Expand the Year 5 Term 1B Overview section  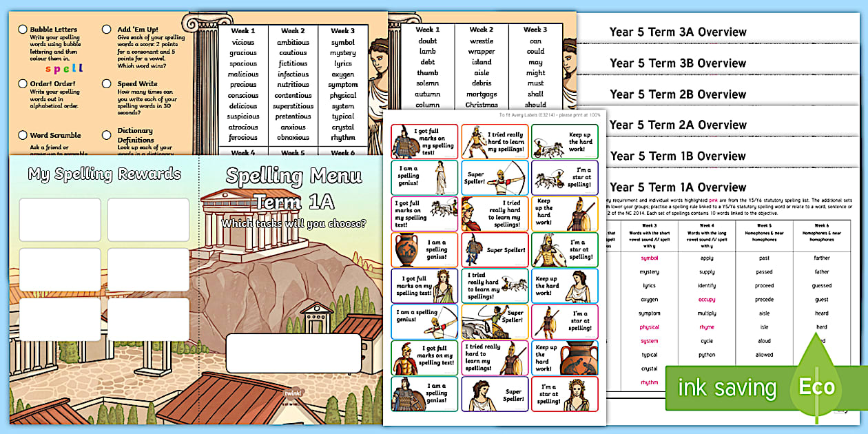679,156
